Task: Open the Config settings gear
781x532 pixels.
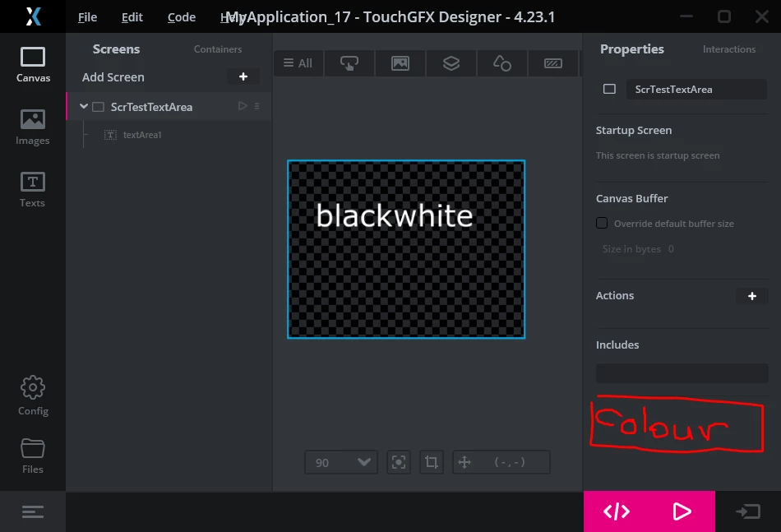Action: (33, 396)
